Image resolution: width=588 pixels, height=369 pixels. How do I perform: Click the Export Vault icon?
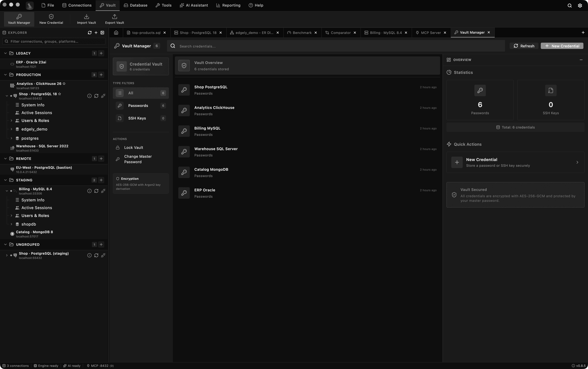pos(115,17)
